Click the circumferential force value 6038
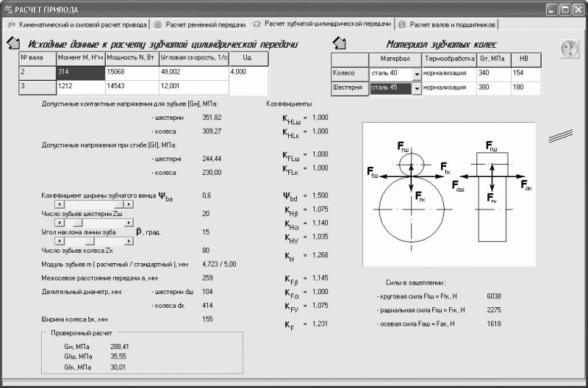This screenshot has width=588, height=388. pyautogui.click(x=494, y=296)
